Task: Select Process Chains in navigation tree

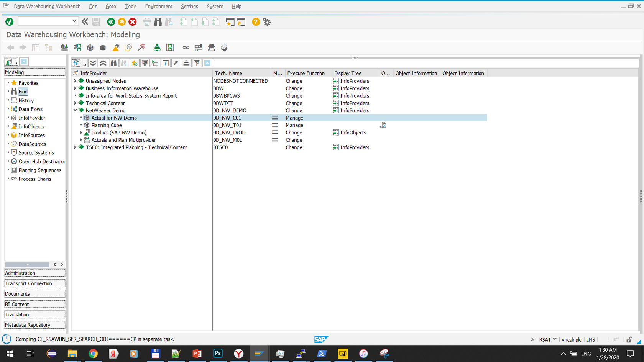Action: (34, 179)
